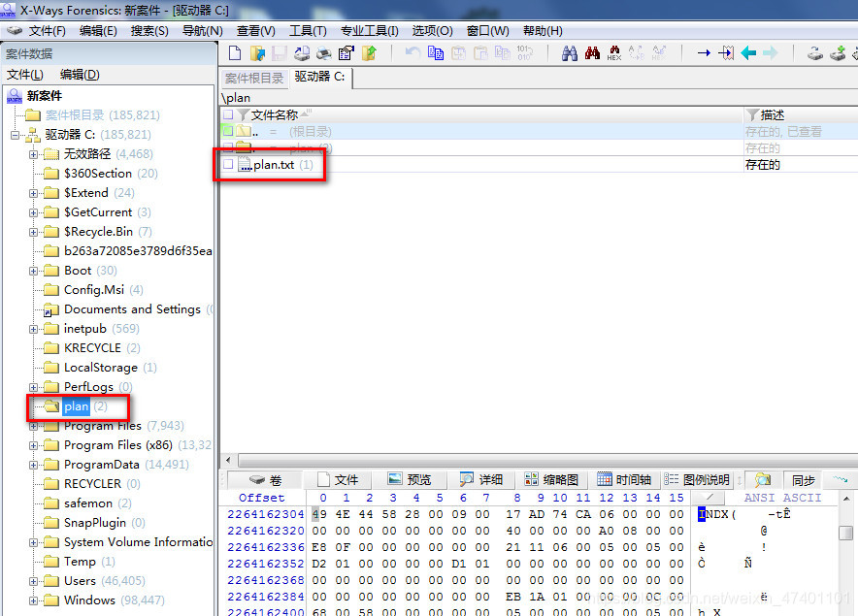Open the Properties icon in the toolbar
The width and height of the screenshot is (858, 616).
pos(346,53)
